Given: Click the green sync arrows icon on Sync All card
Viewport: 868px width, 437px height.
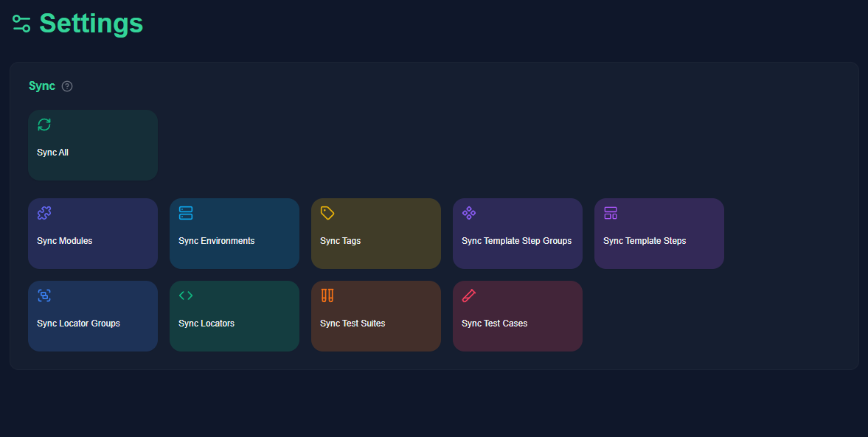Looking at the screenshot, I should (x=44, y=125).
